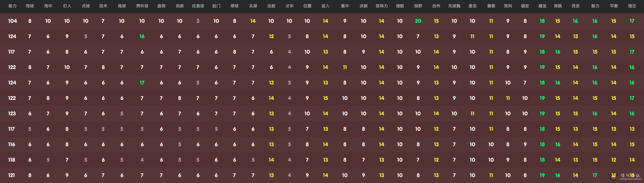This screenshot has height=183, width=644.
Task: Click the 领导力 column header
Action: point(382,6)
